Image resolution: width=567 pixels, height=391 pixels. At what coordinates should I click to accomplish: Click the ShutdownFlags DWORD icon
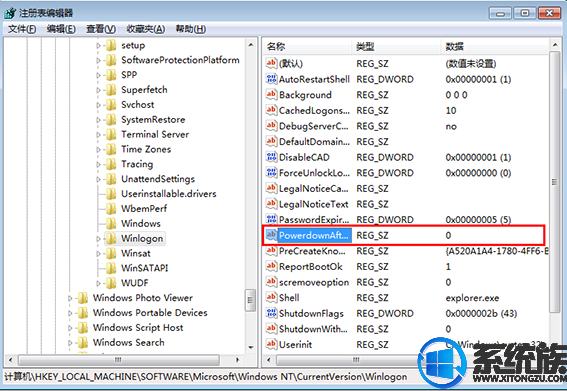[x=271, y=313]
